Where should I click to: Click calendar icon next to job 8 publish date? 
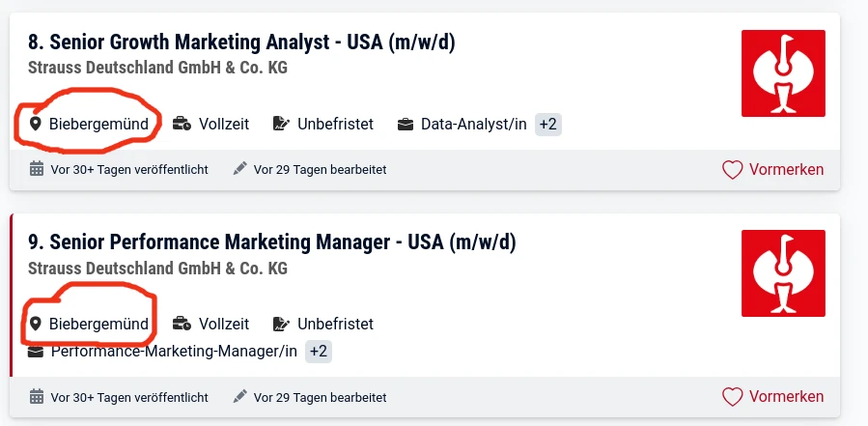(x=37, y=169)
